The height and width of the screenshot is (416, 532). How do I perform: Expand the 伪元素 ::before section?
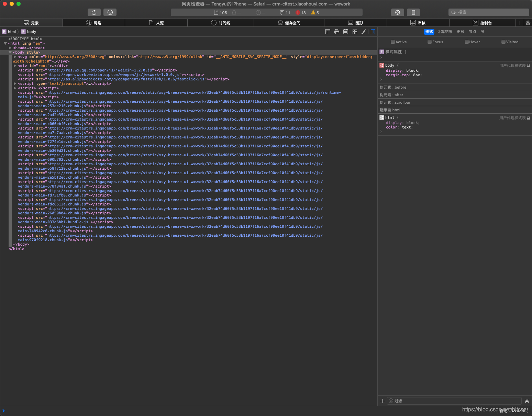coord(455,87)
